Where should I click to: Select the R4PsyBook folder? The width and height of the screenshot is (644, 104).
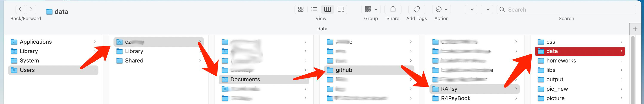click(455, 98)
